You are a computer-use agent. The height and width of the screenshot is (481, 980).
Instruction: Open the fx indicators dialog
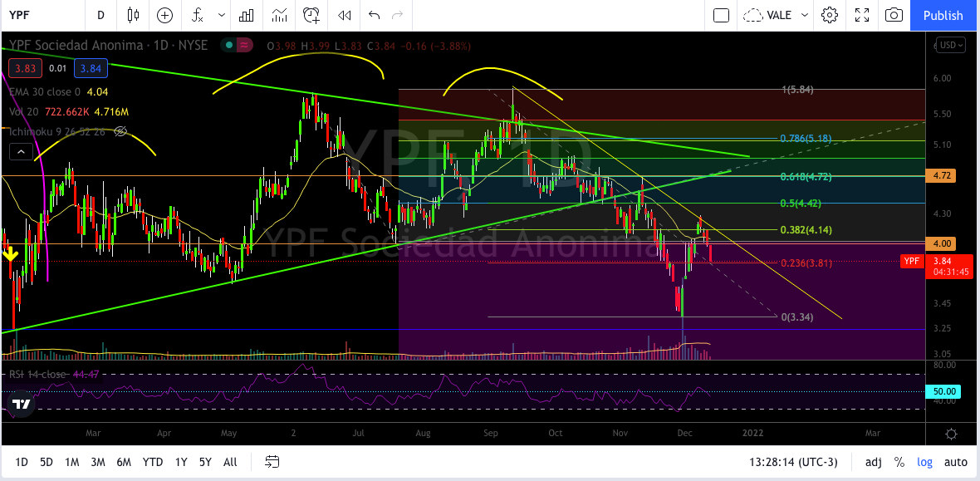point(198,15)
